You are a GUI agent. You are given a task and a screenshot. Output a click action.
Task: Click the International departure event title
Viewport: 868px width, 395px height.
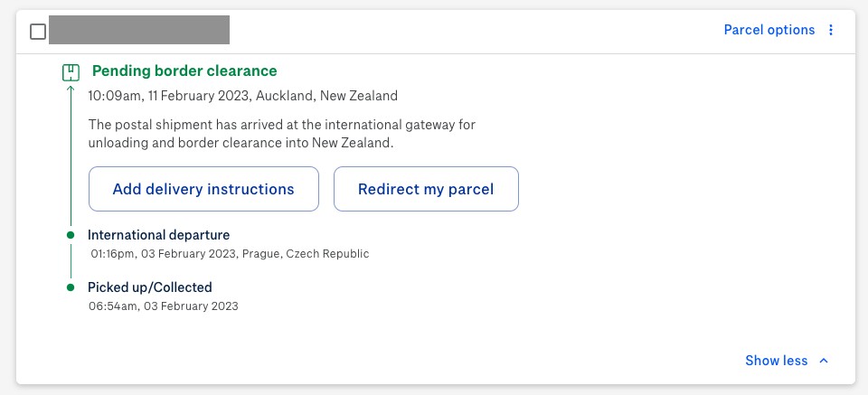pos(158,235)
